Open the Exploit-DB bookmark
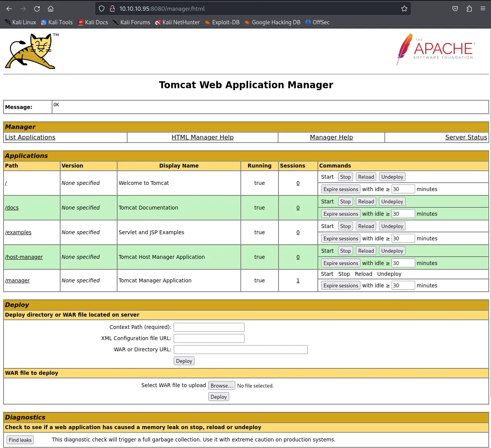This screenshot has height=448, width=491. [222, 22]
